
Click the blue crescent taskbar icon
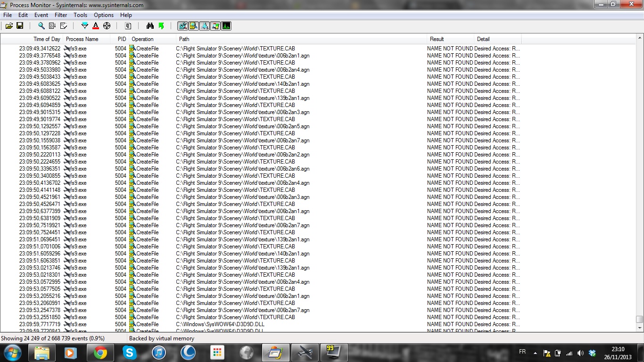pyautogui.click(x=188, y=353)
